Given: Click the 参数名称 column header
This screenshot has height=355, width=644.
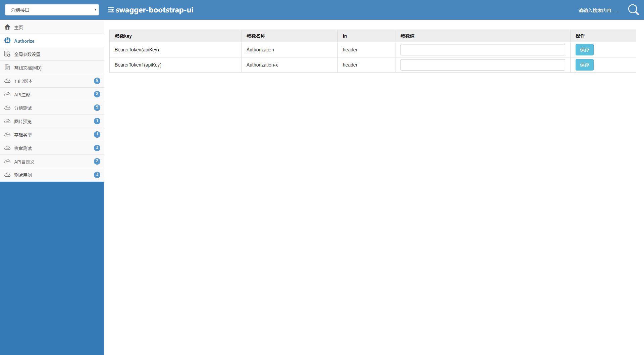Looking at the screenshot, I should [x=289, y=36].
